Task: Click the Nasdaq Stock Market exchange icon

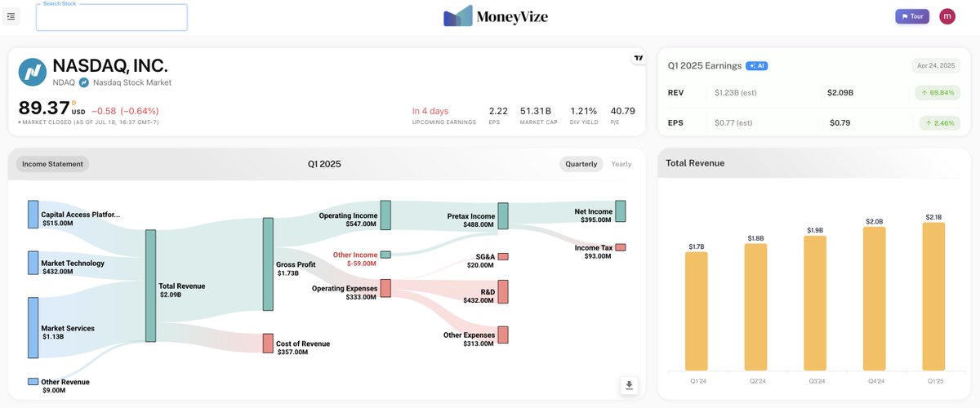Action: pos(83,82)
